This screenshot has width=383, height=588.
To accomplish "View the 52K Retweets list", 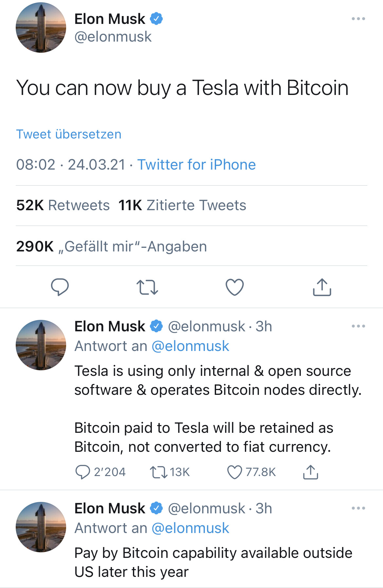I will [63, 205].
